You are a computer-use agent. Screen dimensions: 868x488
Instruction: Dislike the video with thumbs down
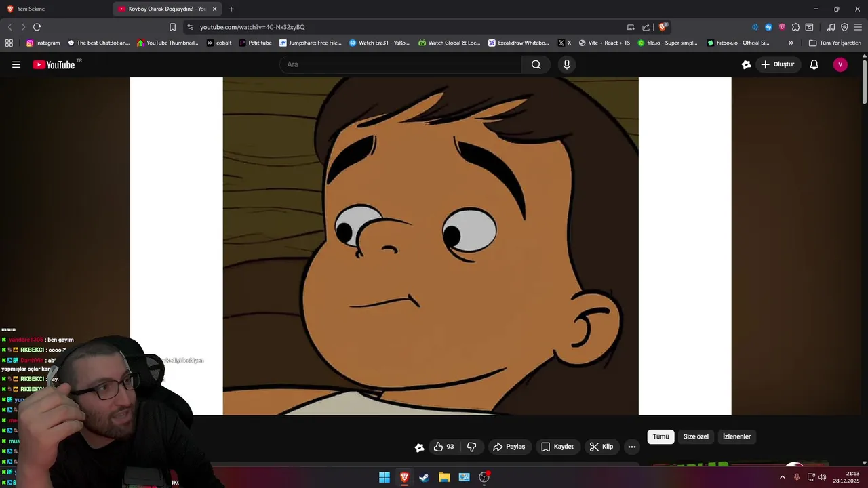point(471,447)
